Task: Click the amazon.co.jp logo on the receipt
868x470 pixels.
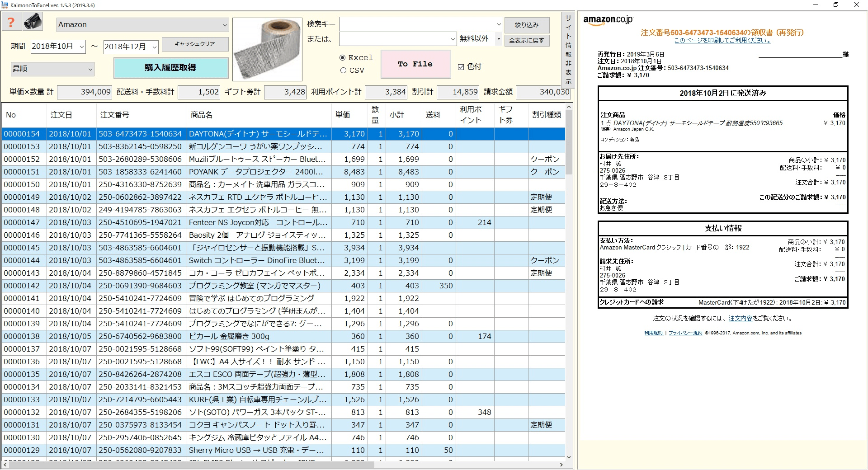Action: (x=608, y=20)
